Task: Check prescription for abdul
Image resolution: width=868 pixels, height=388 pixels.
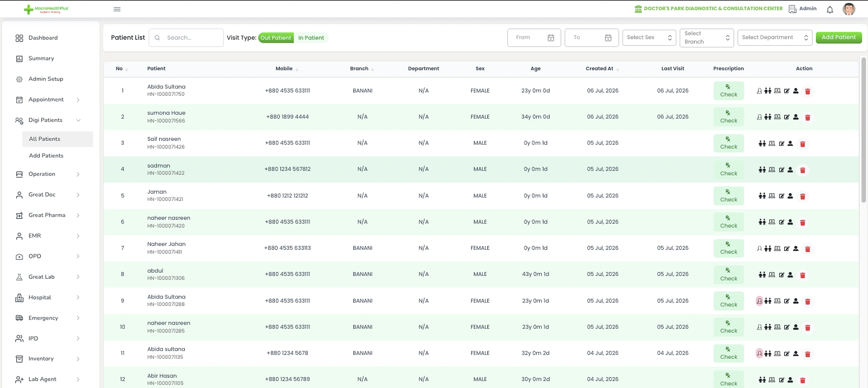Action: tap(728, 274)
